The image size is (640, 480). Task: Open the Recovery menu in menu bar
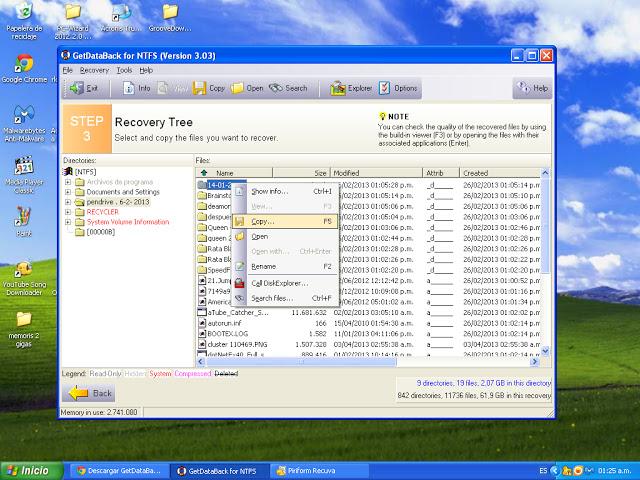(94, 70)
